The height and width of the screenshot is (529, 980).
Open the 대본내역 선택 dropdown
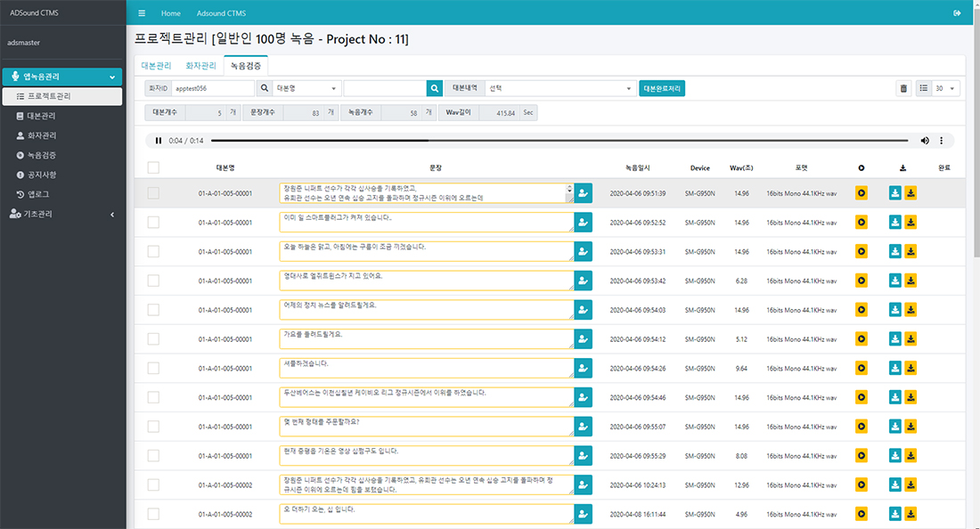tap(560, 89)
